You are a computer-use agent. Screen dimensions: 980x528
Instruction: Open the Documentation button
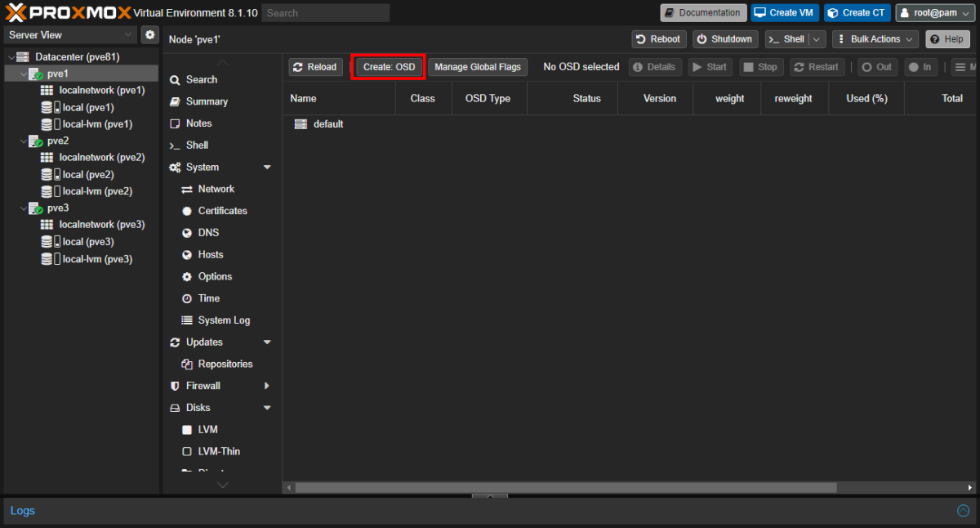click(703, 13)
